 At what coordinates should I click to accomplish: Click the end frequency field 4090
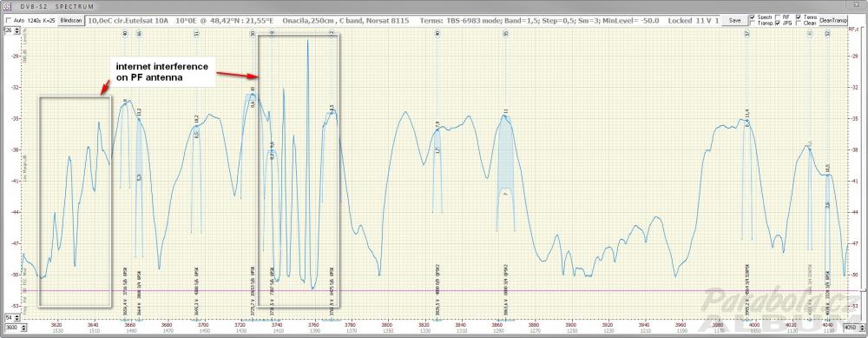coord(854,327)
